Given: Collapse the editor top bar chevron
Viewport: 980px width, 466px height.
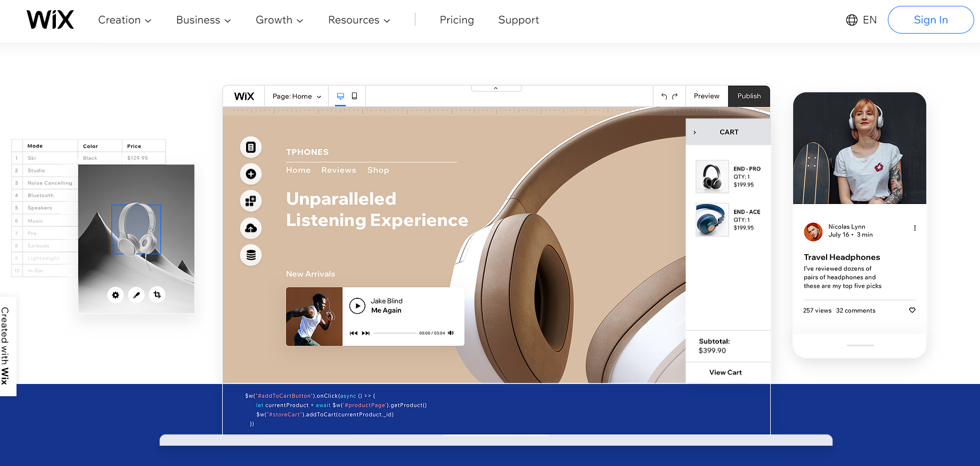Looking at the screenshot, I should [496, 88].
